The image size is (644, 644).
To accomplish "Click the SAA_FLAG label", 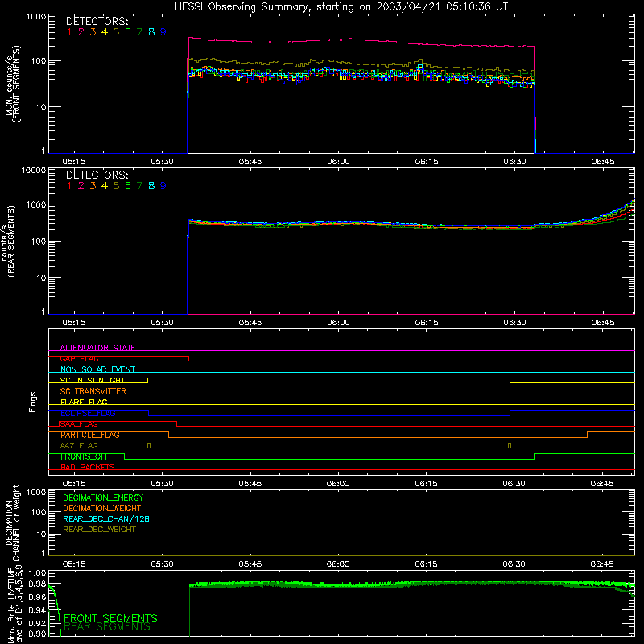I will click(x=79, y=424).
